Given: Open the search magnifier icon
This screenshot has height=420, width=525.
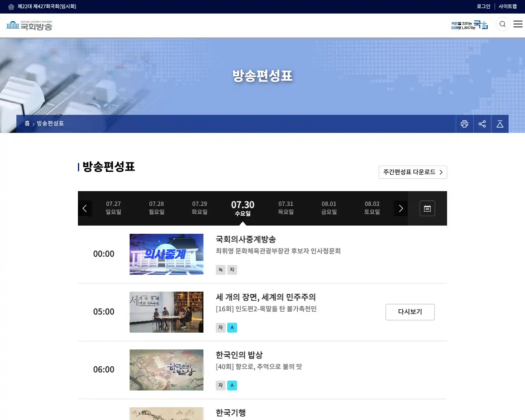Looking at the screenshot, I should pos(502,24).
